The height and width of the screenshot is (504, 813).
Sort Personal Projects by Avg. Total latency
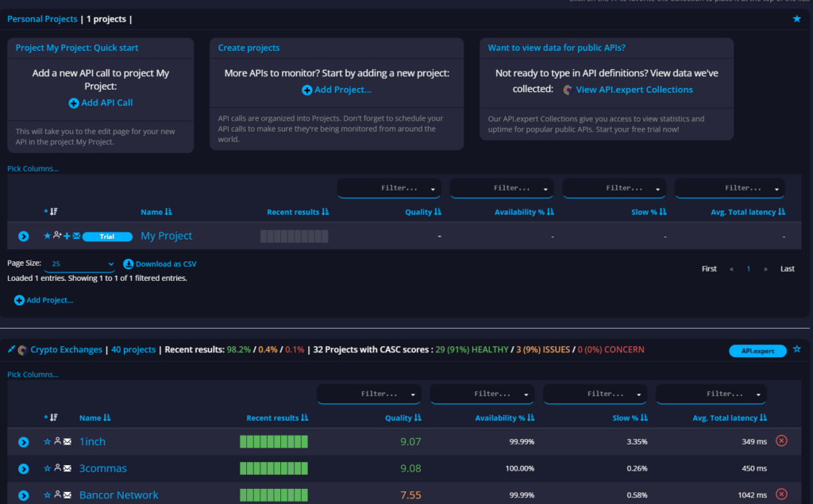pos(748,212)
